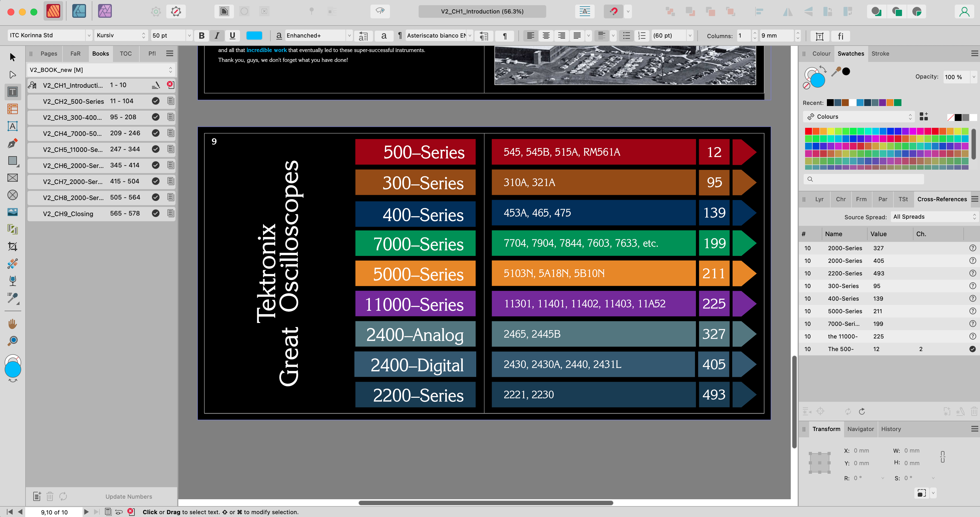Screen dimensions: 980x517
Task: Switch to Photo Persona icon
Action: 105,11
